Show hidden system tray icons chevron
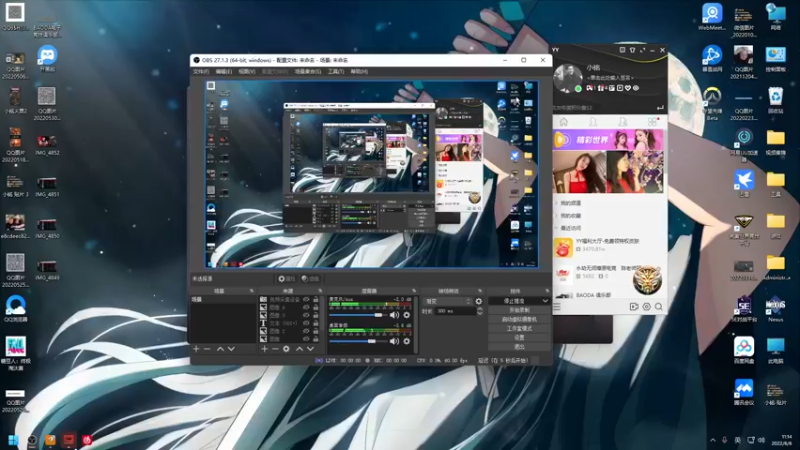Viewport: 800px width, 450px height. [x=713, y=440]
